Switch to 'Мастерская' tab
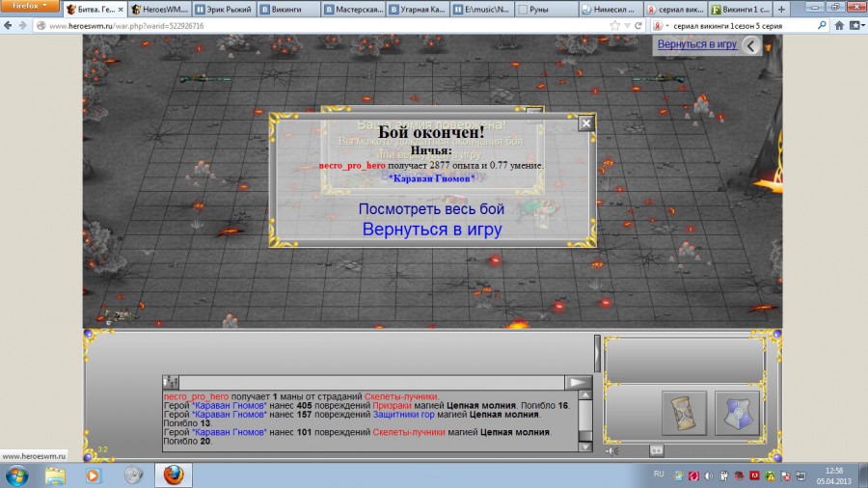868x488 pixels. [x=353, y=10]
